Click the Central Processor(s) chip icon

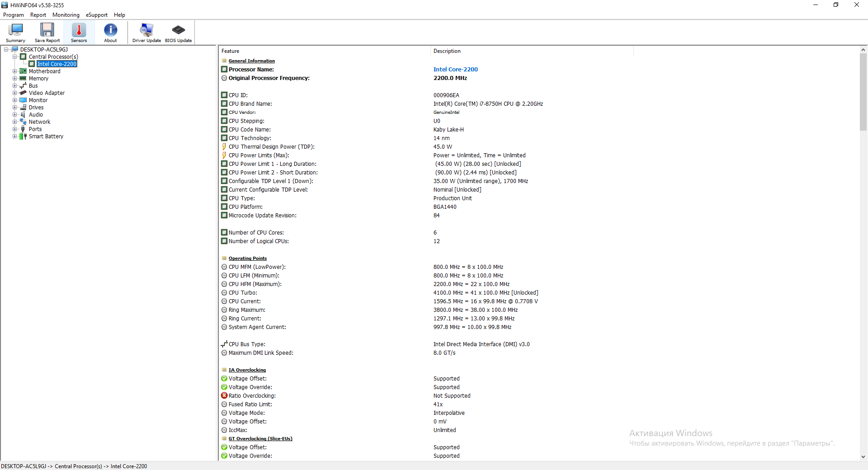23,57
